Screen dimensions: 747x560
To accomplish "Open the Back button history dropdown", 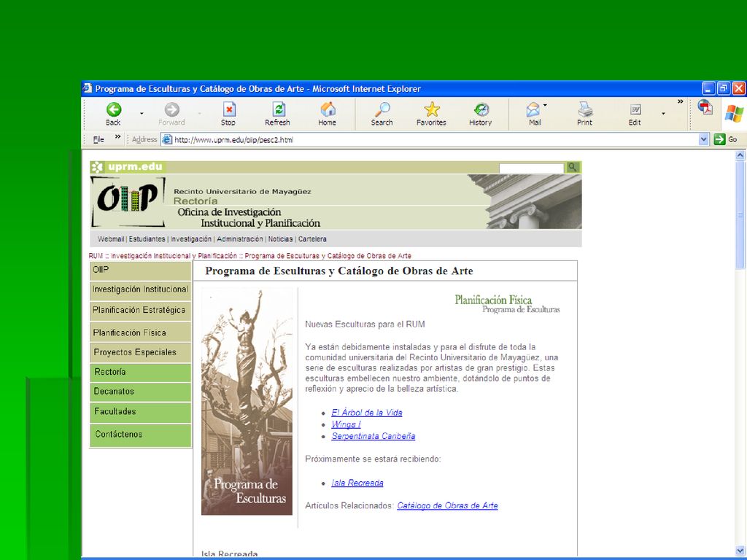I will pos(142,114).
